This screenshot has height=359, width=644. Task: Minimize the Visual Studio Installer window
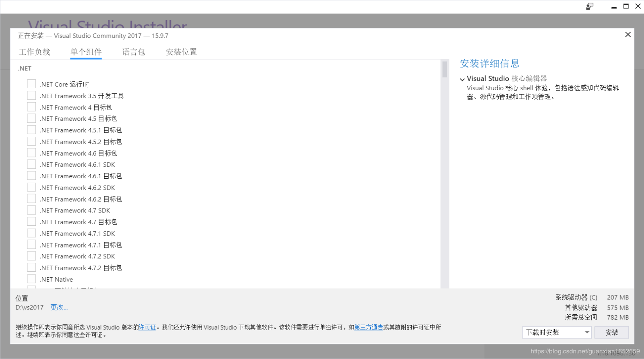pos(614,7)
